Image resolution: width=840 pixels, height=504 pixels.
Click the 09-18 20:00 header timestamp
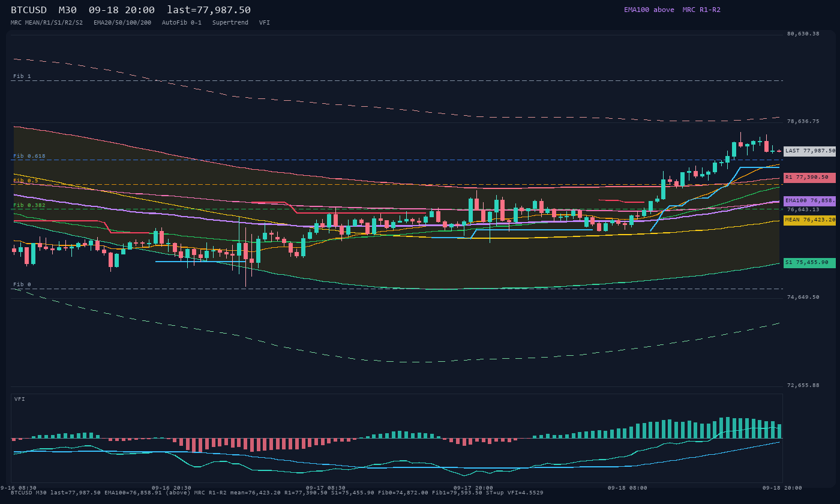[x=122, y=10]
